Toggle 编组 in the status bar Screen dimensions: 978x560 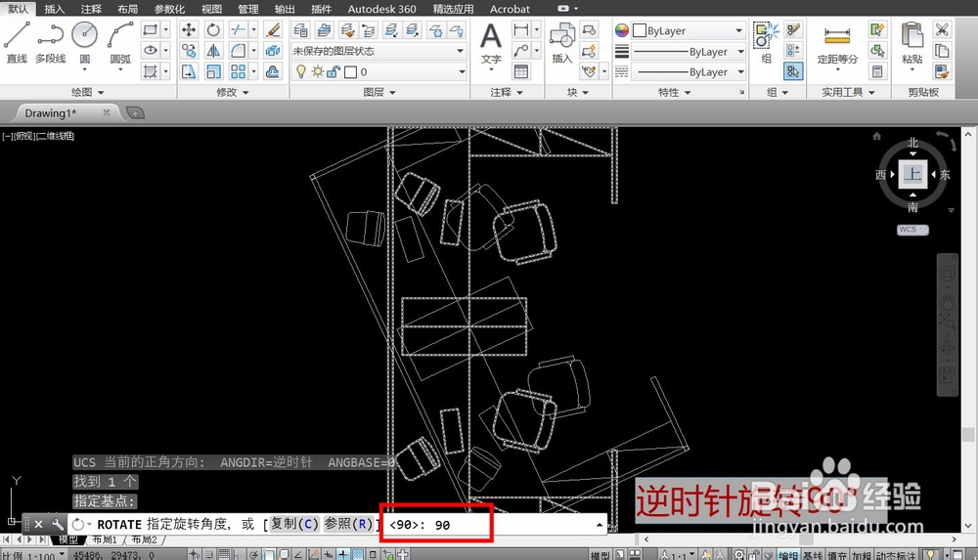[787, 554]
